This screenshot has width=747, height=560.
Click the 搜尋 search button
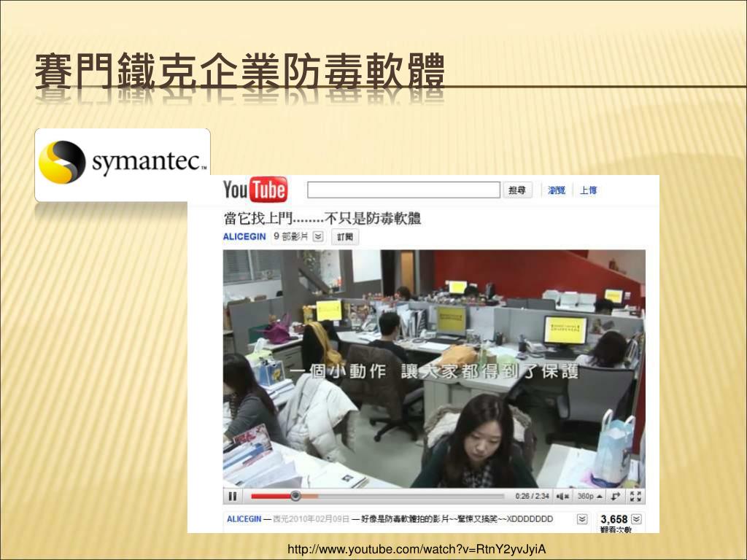coord(517,190)
